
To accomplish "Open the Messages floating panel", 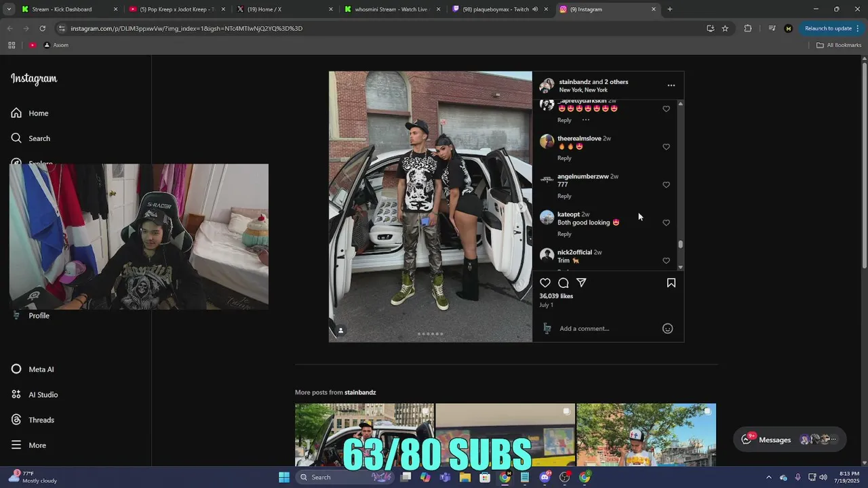I will (790, 439).
